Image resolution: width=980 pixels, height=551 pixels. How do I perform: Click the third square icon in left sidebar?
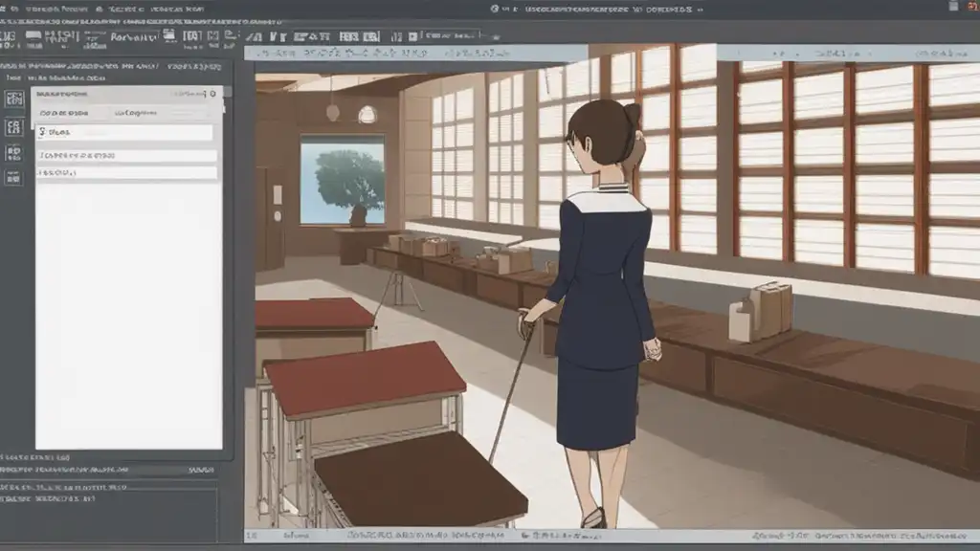(x=13, y=152)
